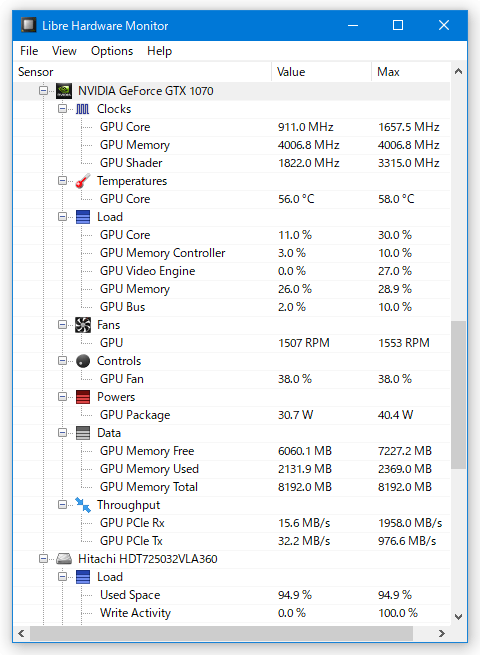Click the Sensor column header
The width and height of the screenshot is (480, 655).
pyautogui.click(x=142, y=72)
